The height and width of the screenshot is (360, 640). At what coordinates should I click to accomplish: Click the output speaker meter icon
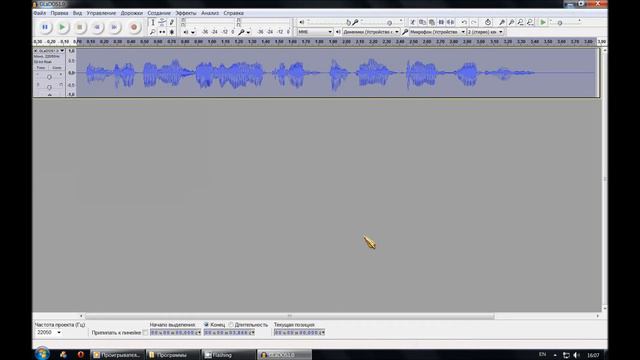tap(186, 32)
